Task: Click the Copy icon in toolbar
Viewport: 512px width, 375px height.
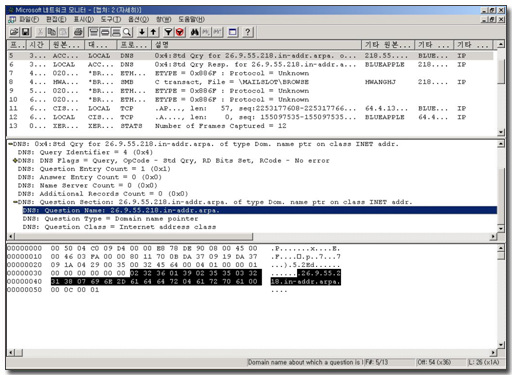Action: pyautogui.click(x=52, y=32)
